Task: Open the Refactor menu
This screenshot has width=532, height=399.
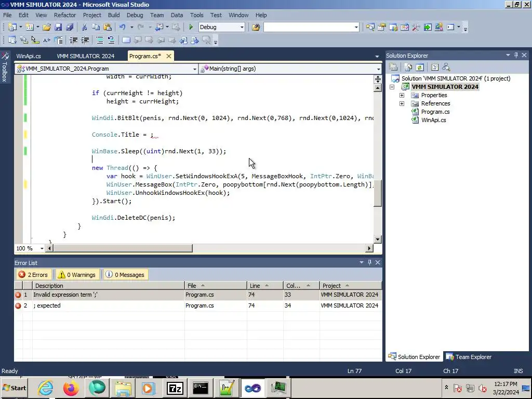Action: 65,15
